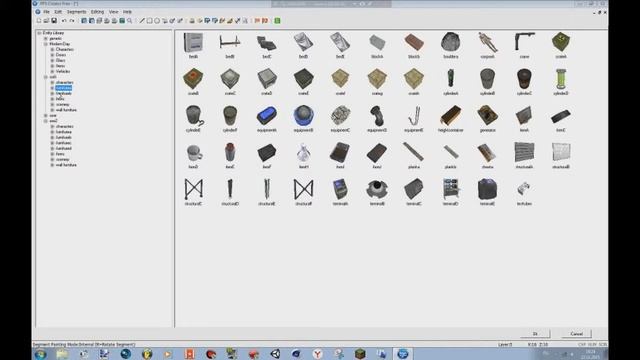
Task: Select the green crate with yellow symbol
Action: [x=561, y=42]
